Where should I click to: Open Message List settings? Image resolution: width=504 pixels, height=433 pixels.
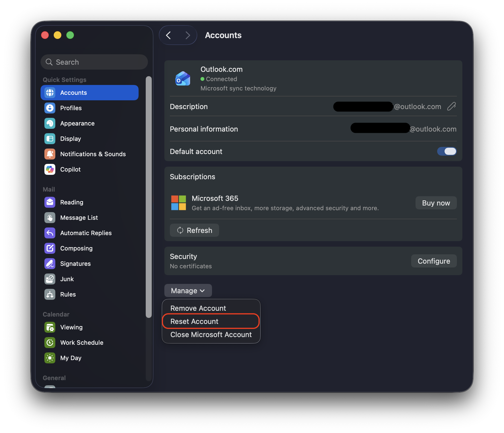(90, 218)
